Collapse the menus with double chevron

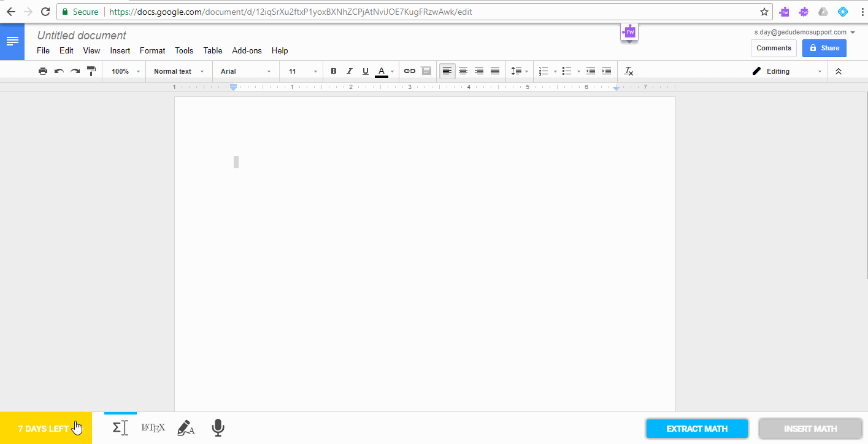tap(839, 71)
